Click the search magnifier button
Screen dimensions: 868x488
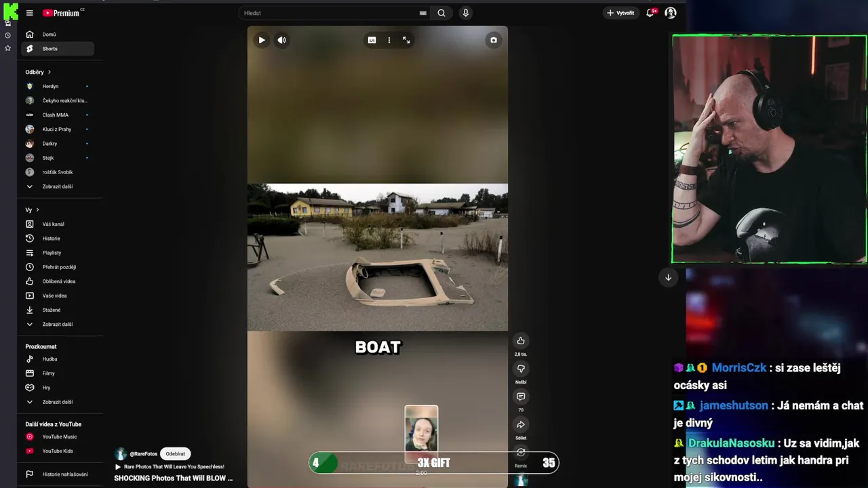coord(441,13)
